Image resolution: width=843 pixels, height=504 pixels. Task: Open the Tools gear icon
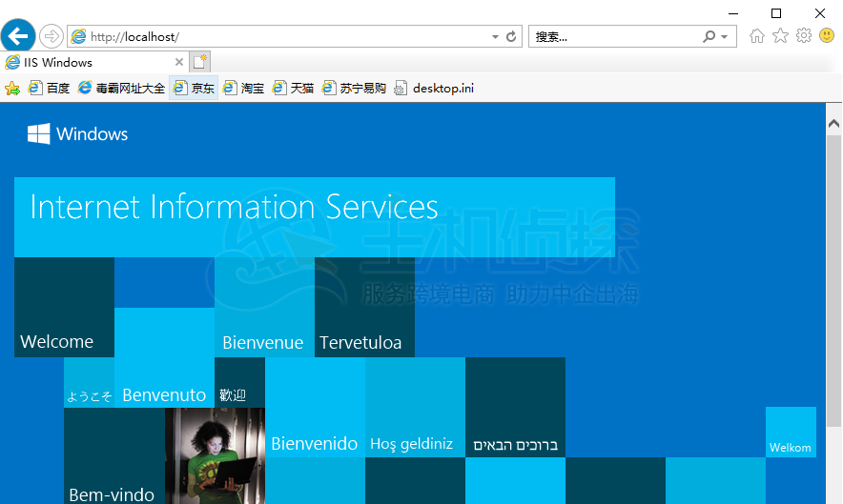pos(804,36)
